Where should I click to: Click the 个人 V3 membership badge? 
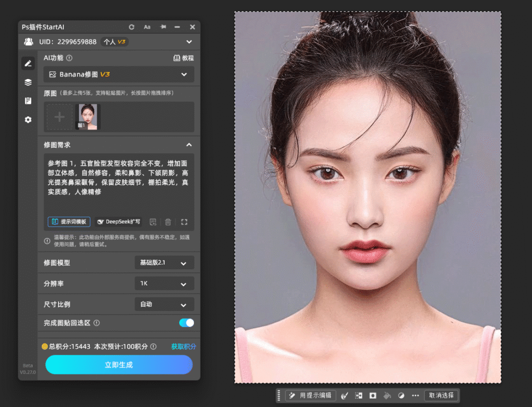point(114,42)
